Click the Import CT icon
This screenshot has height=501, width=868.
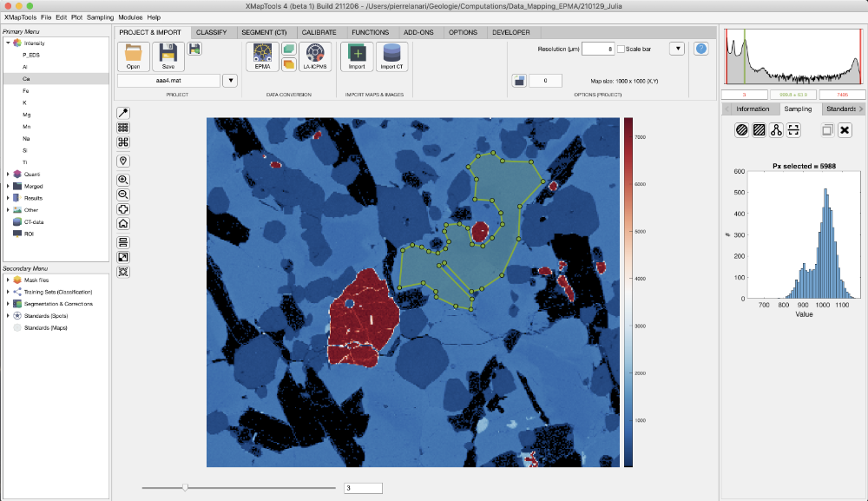pyautogui.click(x=392, y=55)
